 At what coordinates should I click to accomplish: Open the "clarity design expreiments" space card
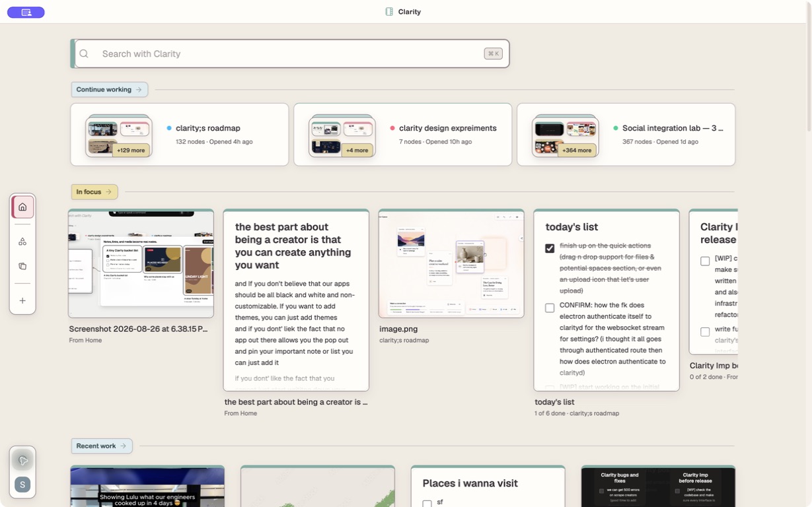pos(403,135)
